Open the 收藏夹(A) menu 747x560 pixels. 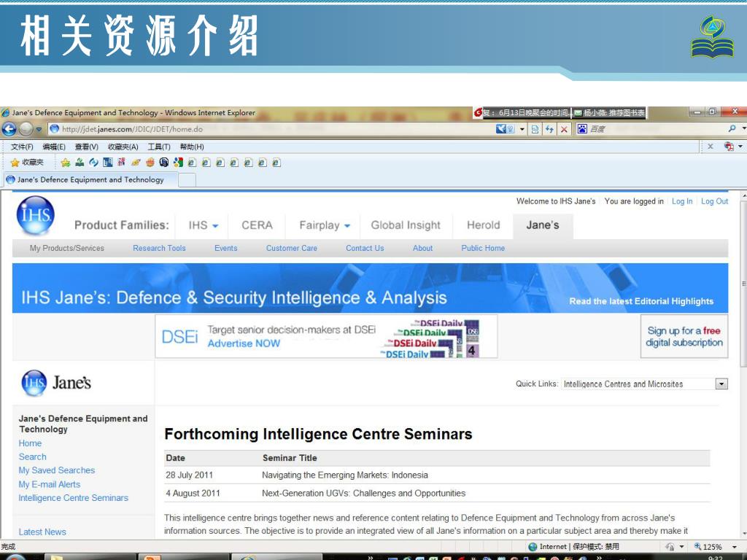coord(123,147)
